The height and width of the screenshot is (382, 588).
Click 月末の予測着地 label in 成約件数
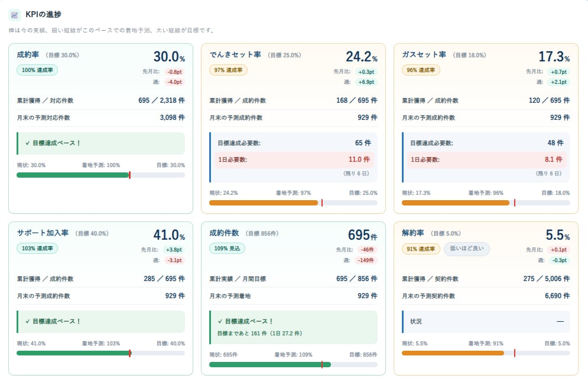(230, 296)
